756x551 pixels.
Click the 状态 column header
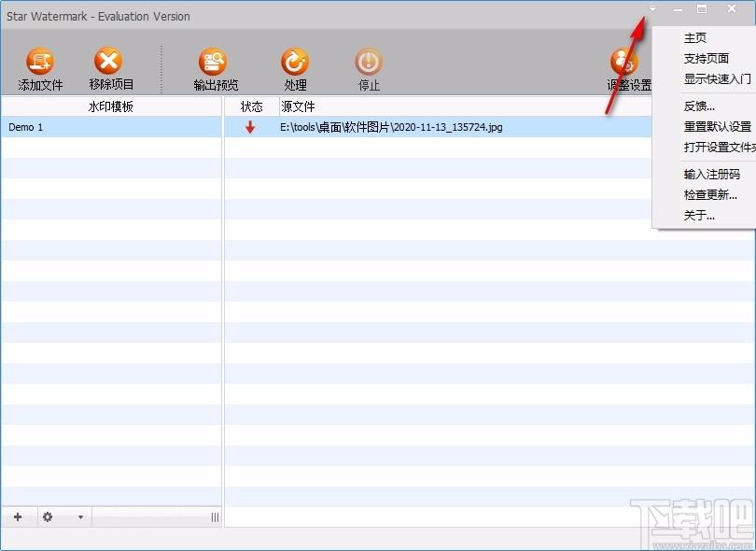(x=252, y=106)
